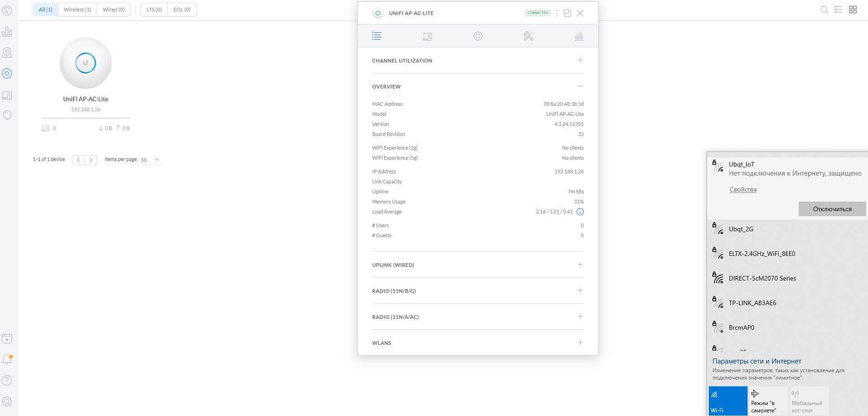Click the Load Average info icon
Viewport: 868px width, 416px height.
click(580, 212)
